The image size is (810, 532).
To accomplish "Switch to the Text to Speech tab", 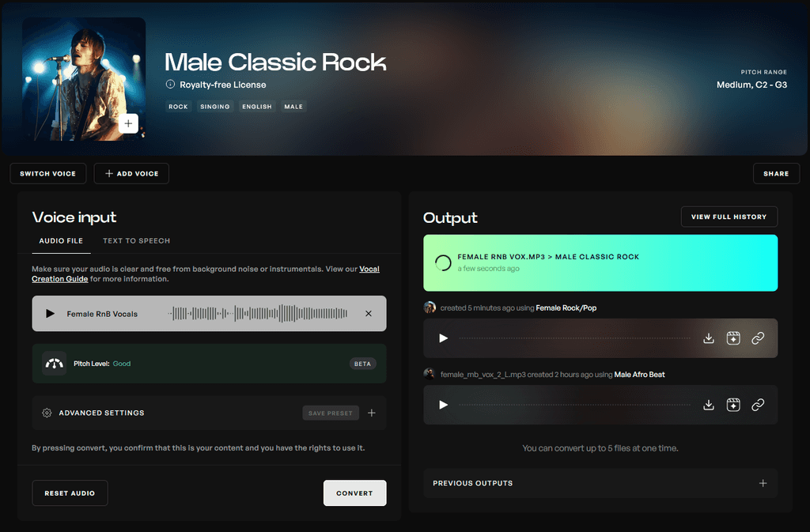I will coord(136,241).
